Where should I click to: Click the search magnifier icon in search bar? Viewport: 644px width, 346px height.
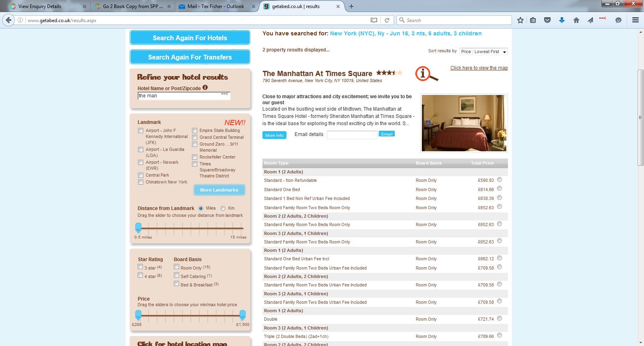[x=402, y=20]
